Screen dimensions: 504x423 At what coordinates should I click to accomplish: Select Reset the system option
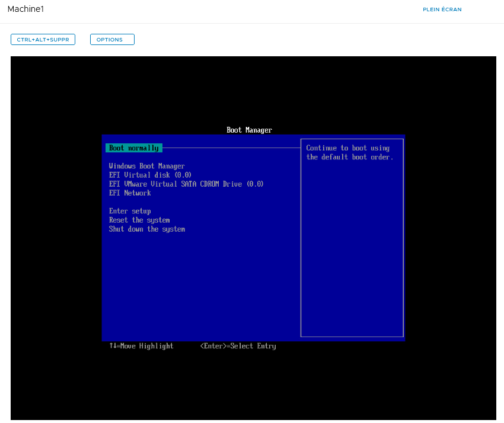[139, 220]
